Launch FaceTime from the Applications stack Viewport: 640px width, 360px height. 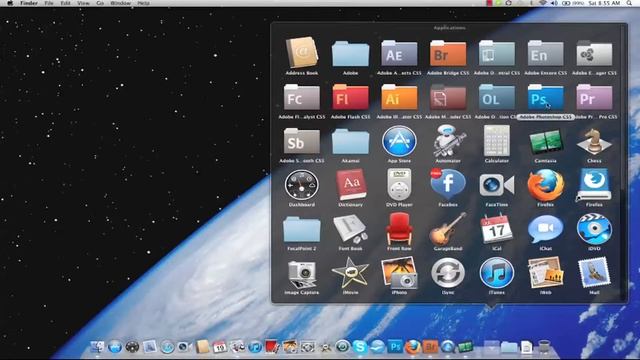tap(497, 185)
